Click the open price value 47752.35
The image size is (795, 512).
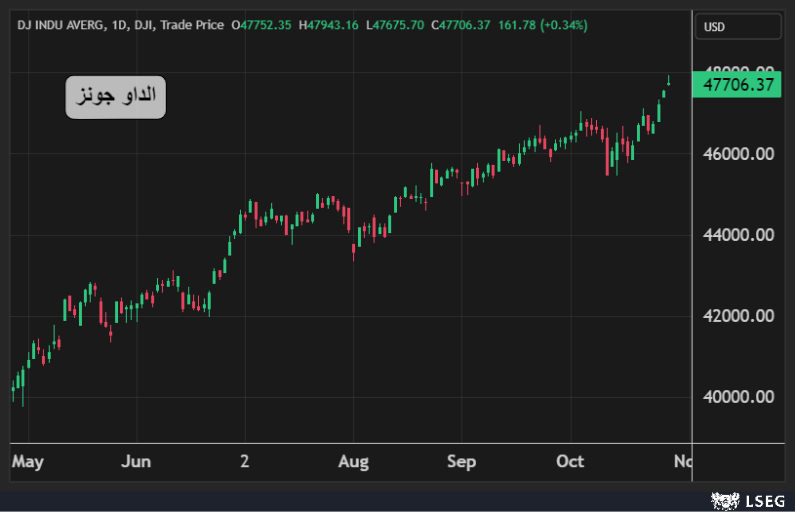[x=265, y=24]
